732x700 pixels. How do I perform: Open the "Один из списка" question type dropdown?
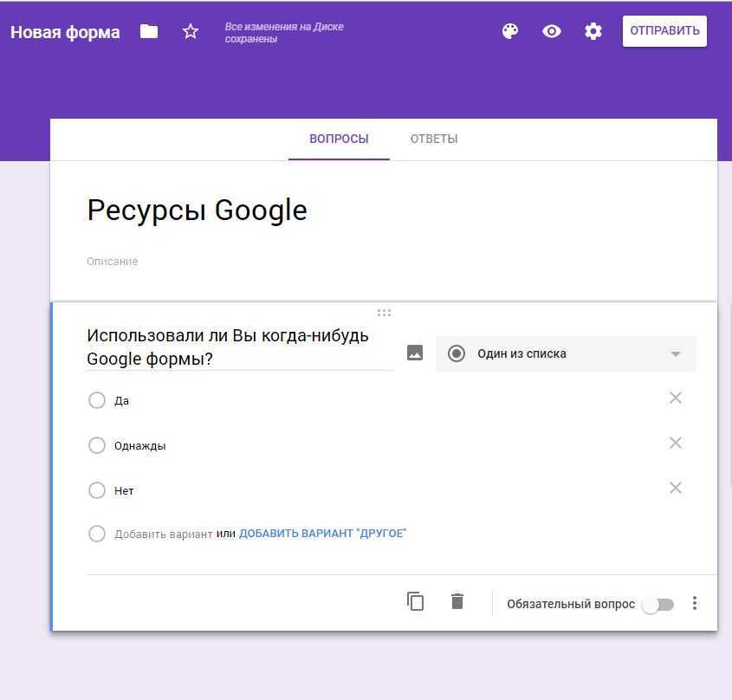click(566, 353)
